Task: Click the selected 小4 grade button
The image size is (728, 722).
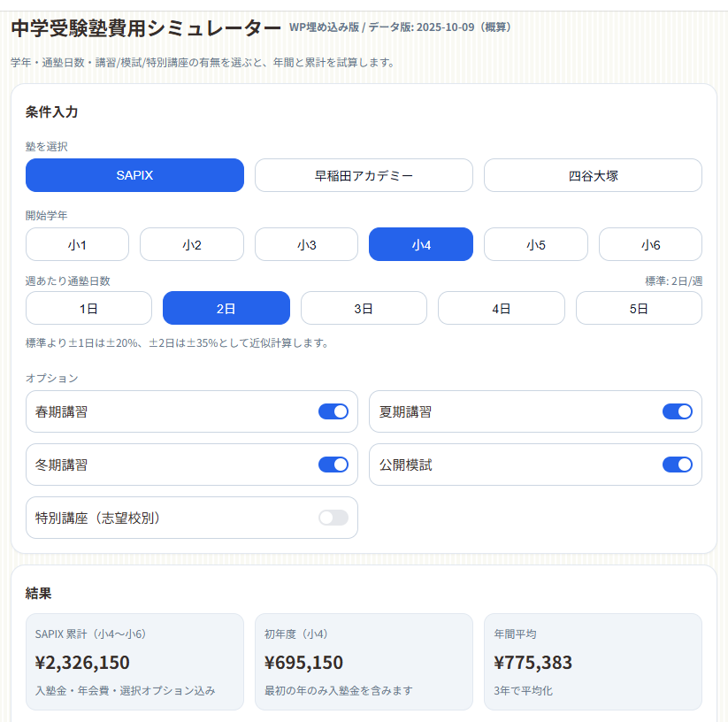Action: [421, 244]
